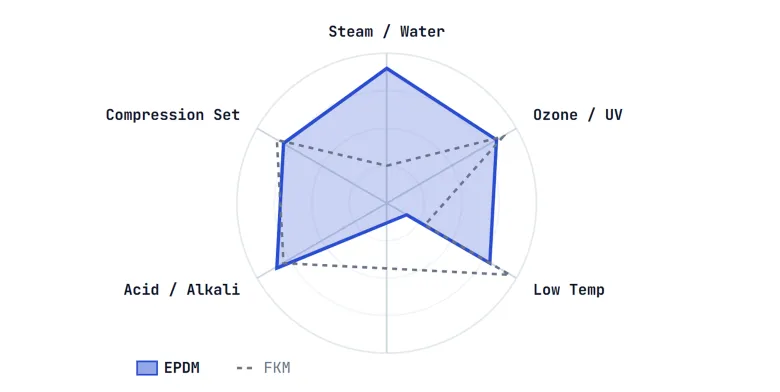
Task: Click the EPDM blue legend swatch
Action: coord(147,368)
